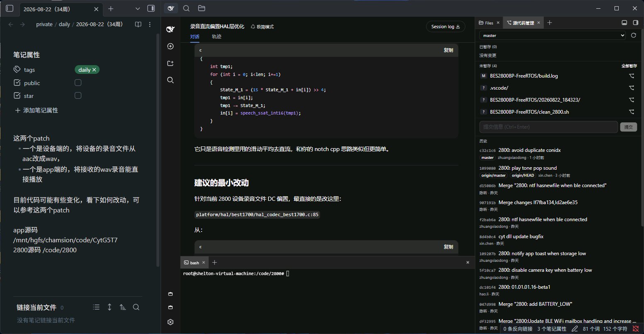Copy the first C code block
Screen dimensions: 644x334
point(448,50)
